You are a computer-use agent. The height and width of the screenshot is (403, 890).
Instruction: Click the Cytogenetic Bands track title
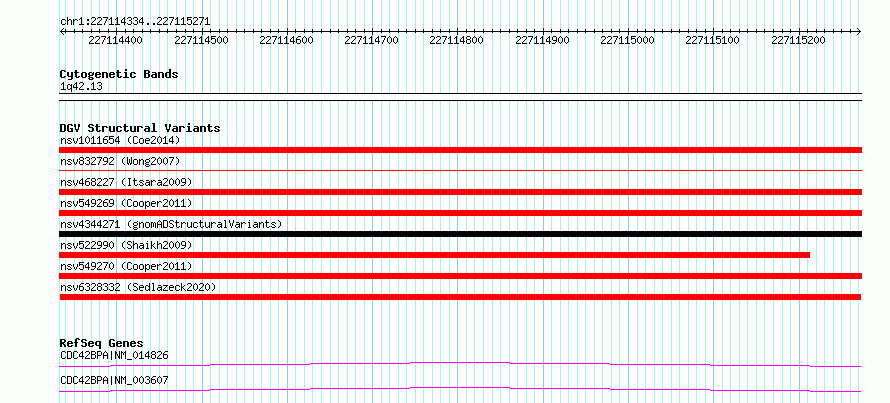(x=119, y=74)
